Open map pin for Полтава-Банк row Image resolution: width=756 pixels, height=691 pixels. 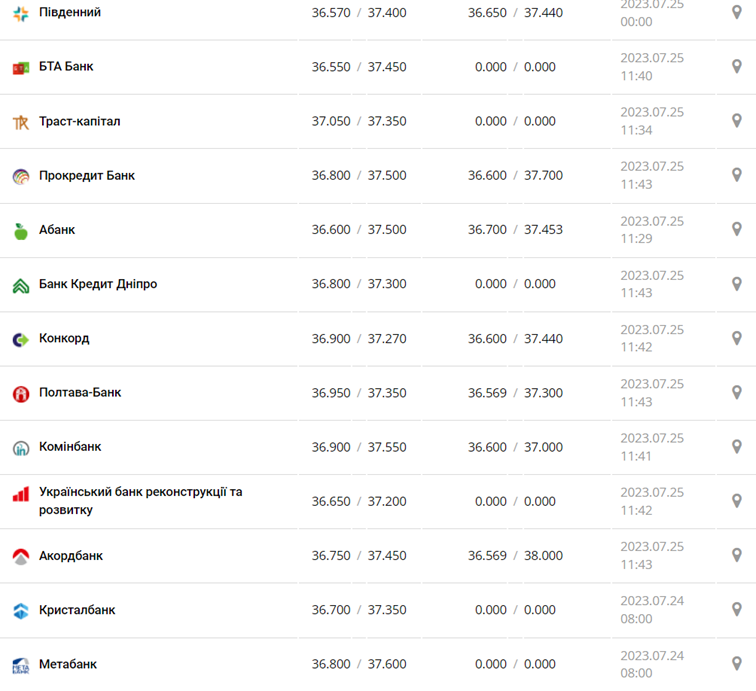(x=737, y=393)
